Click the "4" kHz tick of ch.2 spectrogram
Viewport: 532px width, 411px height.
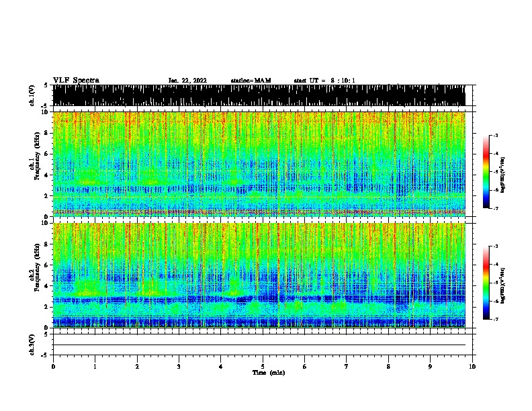click(x=48, y=286)
